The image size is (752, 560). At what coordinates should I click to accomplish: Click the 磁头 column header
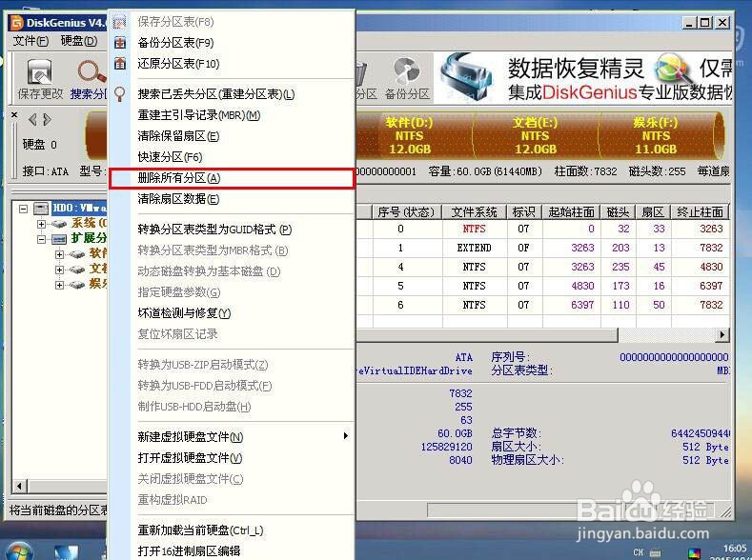click(619, 211)
